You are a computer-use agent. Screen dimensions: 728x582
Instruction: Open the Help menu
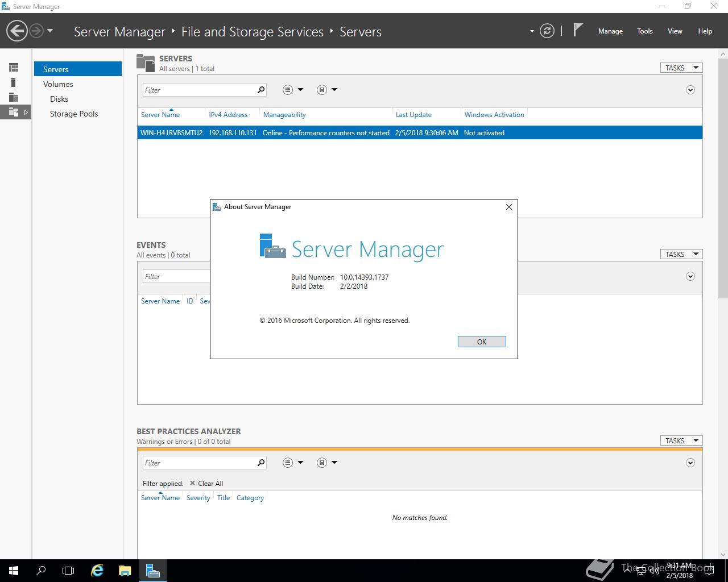[x=705, y=31]
